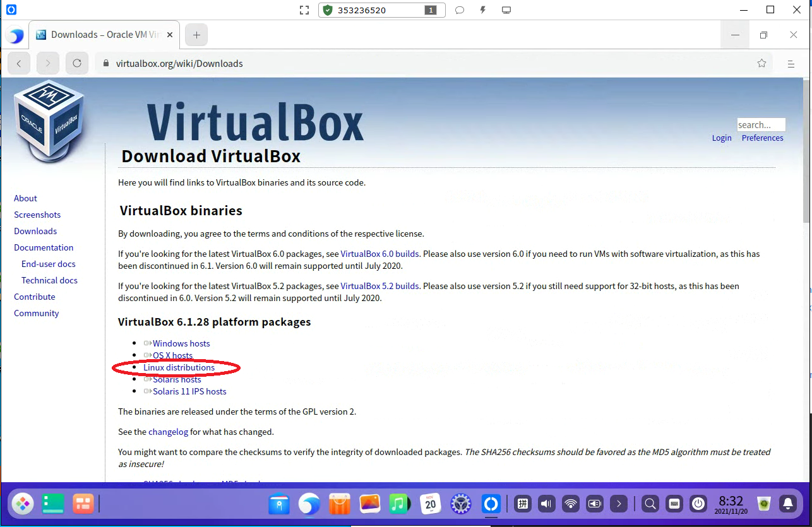The width and height of the screenshot is (812, 527).
Task: Click the browser forward button
Action: (48, 63)
